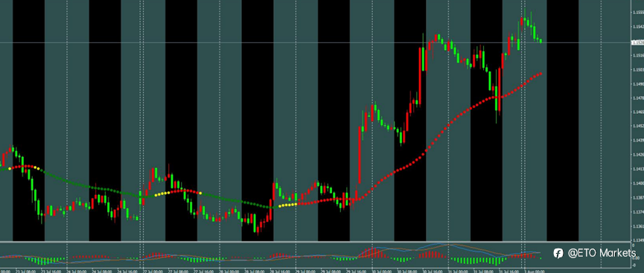Select the 1.1374 price axis label

click(638, 212)
